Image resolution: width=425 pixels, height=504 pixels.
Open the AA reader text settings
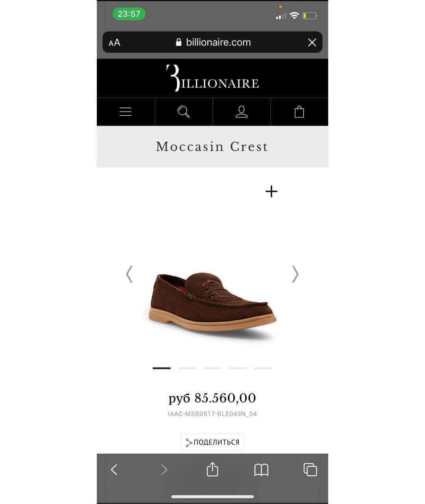115,43
